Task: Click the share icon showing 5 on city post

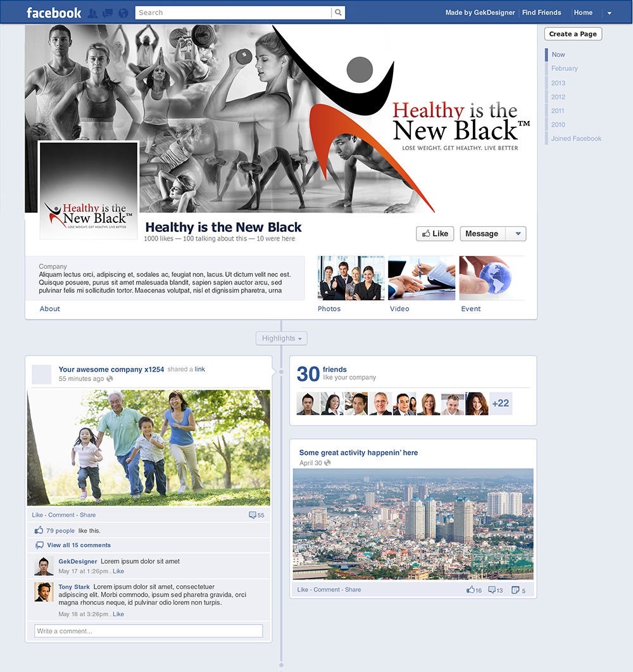Action: (517, 589)
